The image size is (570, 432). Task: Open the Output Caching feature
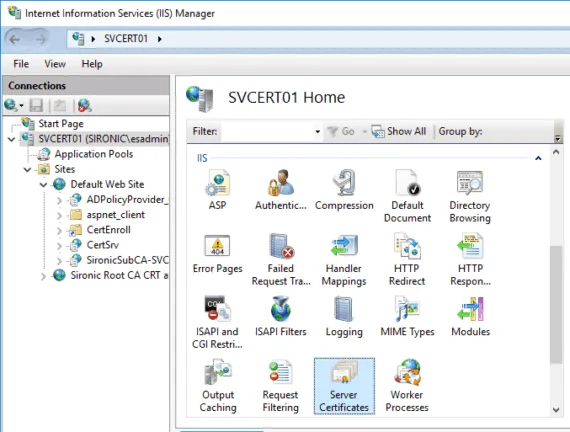pos(218,386)
